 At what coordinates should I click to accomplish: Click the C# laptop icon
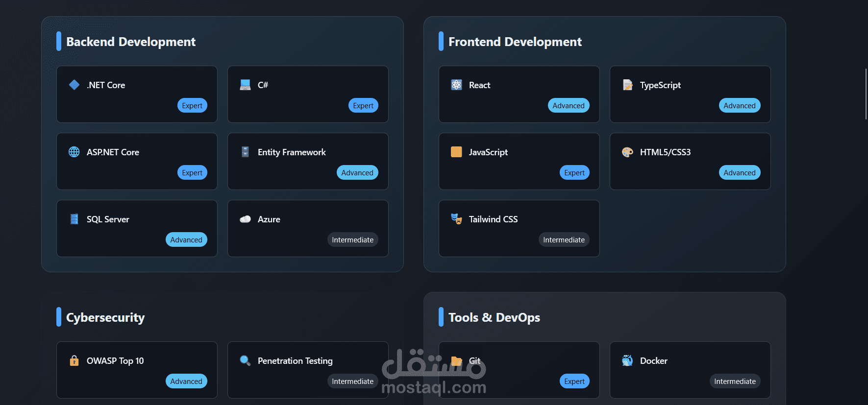(245, 85)
